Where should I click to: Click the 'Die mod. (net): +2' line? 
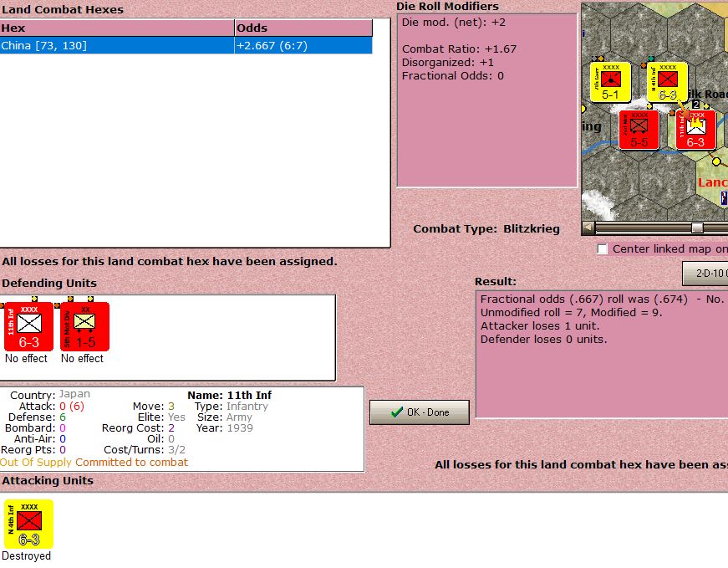(454, 23)
